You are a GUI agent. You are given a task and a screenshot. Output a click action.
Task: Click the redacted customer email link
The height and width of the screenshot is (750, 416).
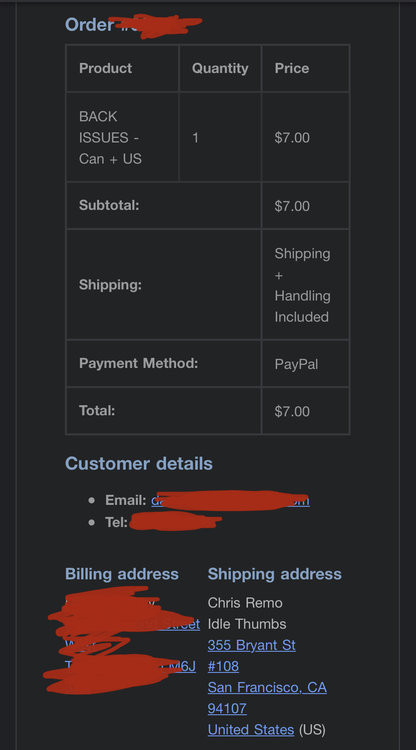(x=230, y=500)
